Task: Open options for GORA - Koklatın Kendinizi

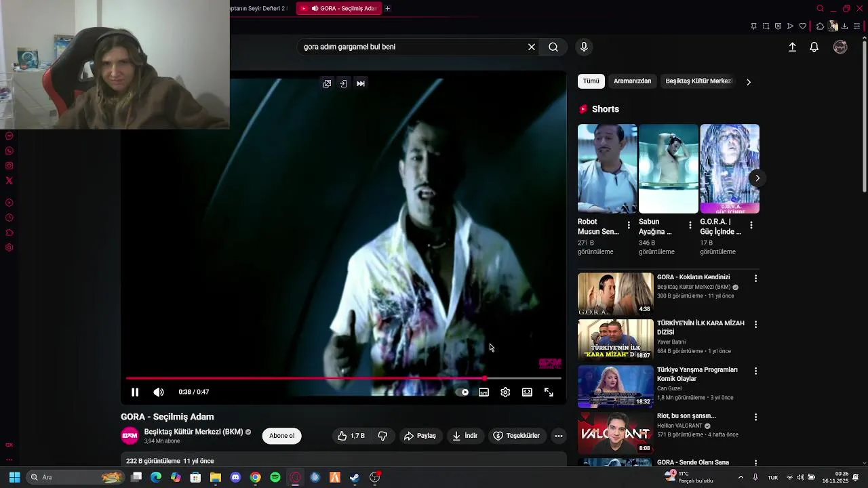Action: [x=755, y=278]
